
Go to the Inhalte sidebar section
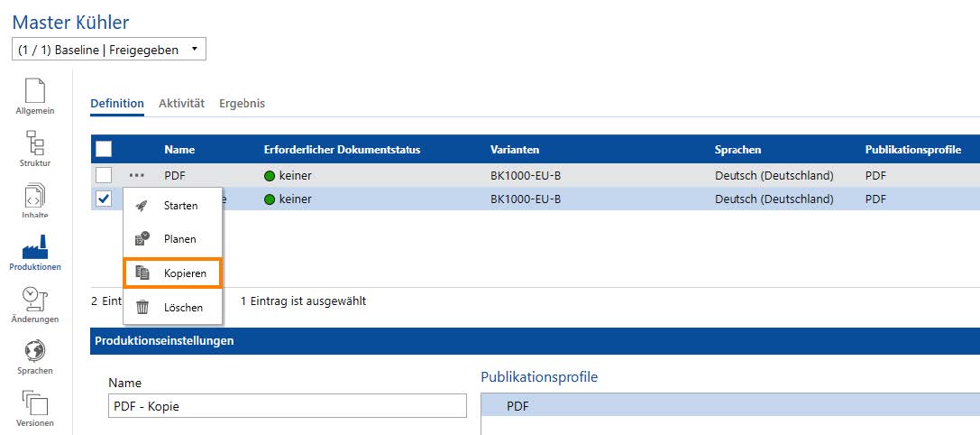pyautogui.click(x=35, y=200)
